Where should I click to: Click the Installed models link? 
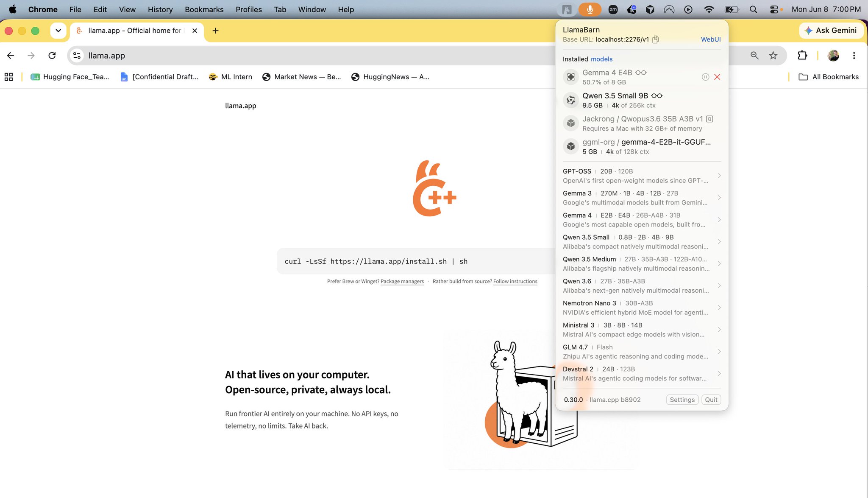click(601, 59)
